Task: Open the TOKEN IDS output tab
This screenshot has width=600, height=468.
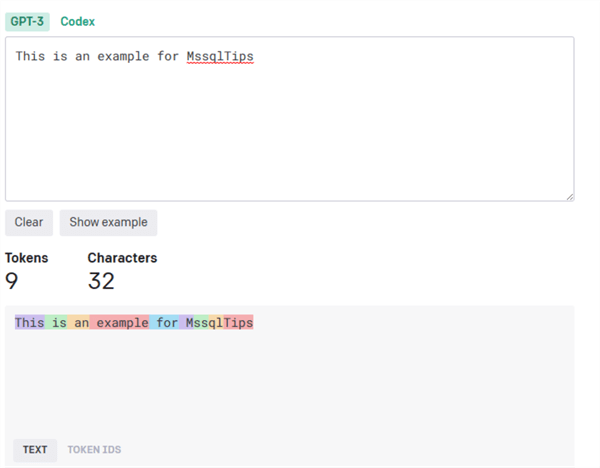Action: (x=94, y=450)
